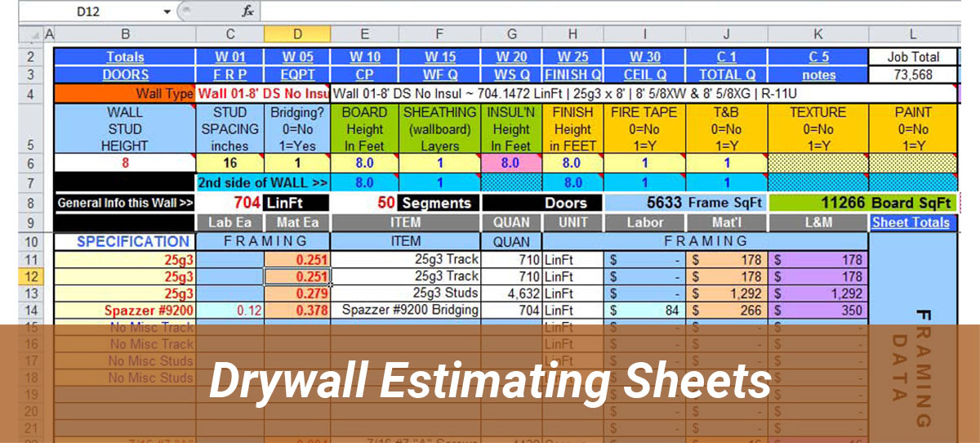This screenshot has width=980, height=443.
Task: Open the Sheet Totals link
Action: (911, 222)
